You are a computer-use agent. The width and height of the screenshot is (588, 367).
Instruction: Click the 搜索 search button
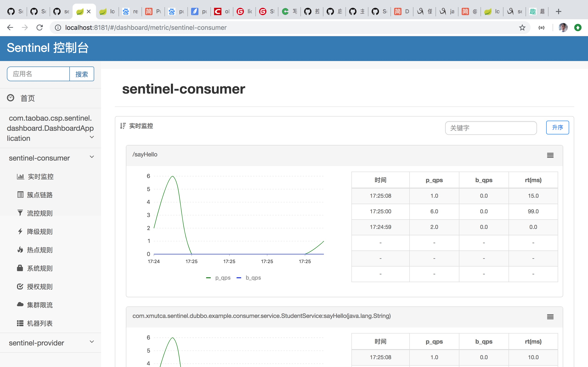[x=82, y=74]
